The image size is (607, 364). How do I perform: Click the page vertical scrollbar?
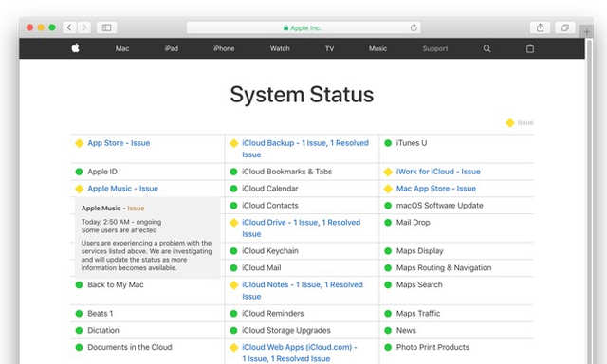589,201
